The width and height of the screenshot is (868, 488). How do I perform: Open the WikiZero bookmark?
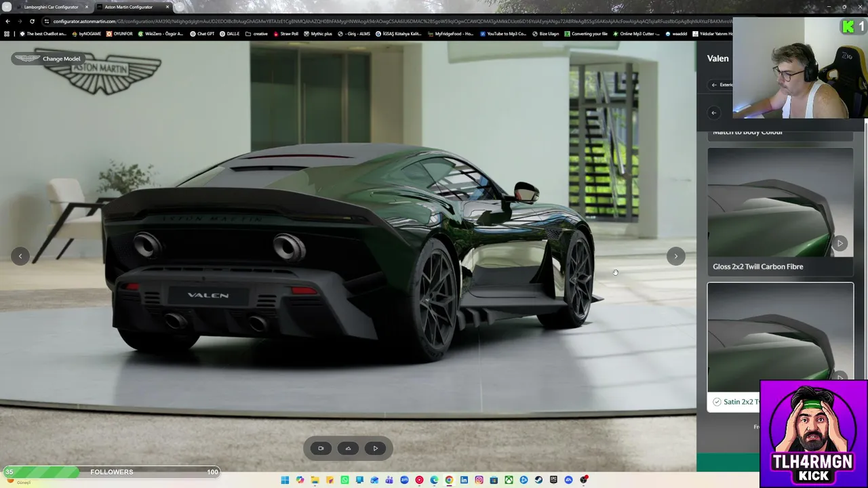pos(161,34)
